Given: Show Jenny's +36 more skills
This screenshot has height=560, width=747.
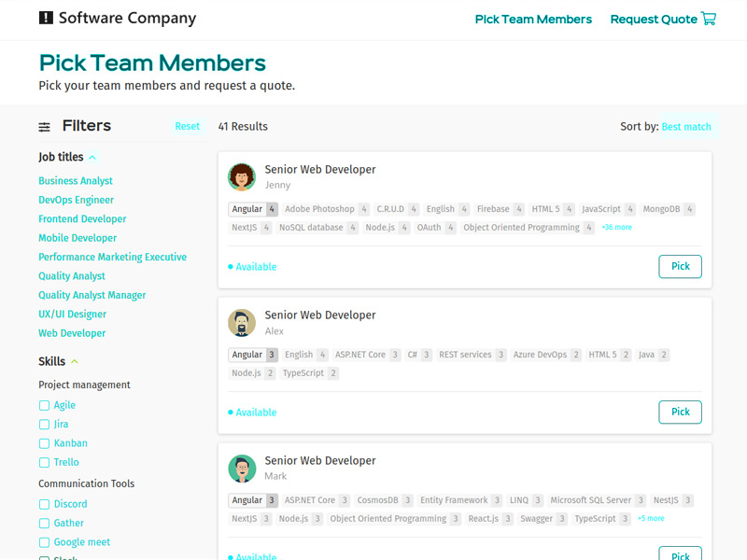Looking at the screenshot, I should pos(616,228).
